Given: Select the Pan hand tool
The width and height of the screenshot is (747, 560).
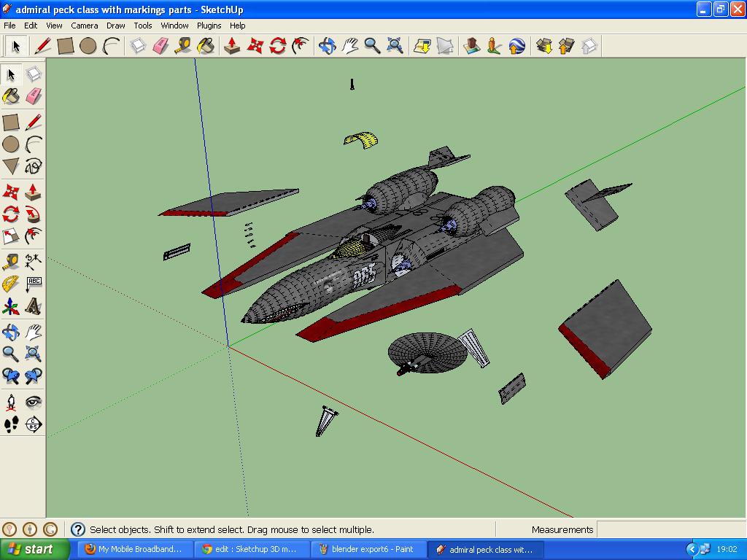Looking at the screenshot, I should click(x=32, y=333).
